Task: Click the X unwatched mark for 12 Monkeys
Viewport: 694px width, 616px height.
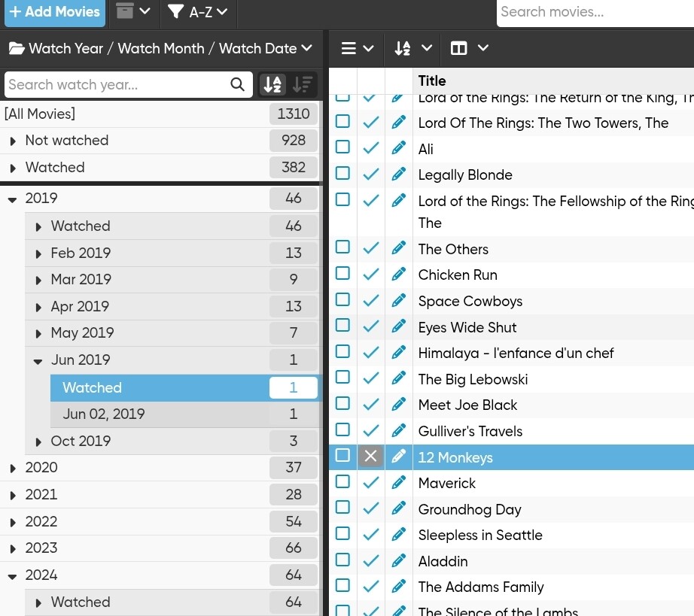Action: click(370, 457)
